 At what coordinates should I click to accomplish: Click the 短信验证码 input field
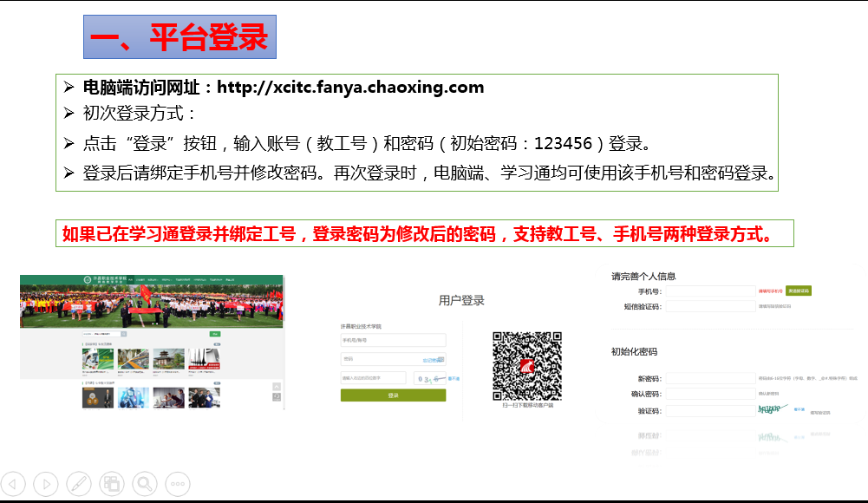tap(711, 306)
